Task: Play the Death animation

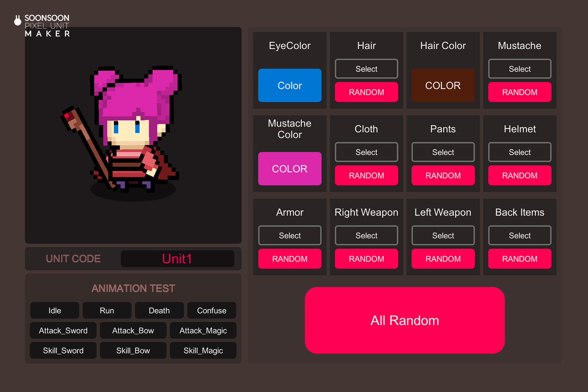Action: coord(159,310)
